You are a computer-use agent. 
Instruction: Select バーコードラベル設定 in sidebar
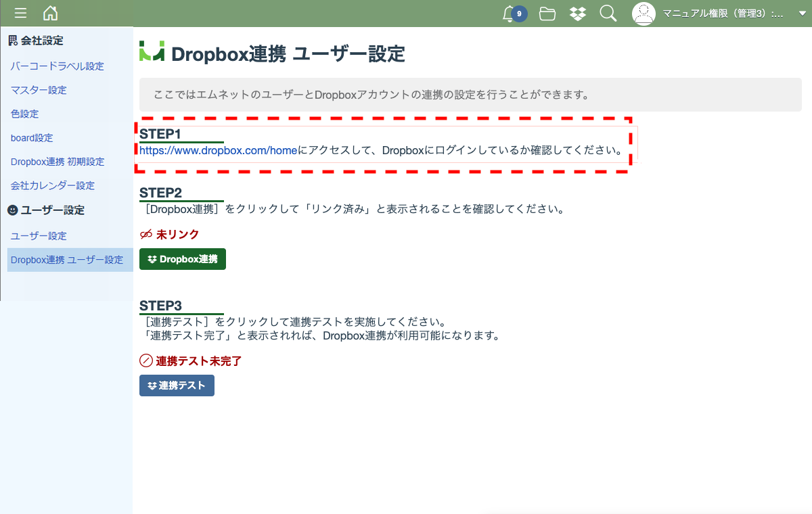coord(58,66)
